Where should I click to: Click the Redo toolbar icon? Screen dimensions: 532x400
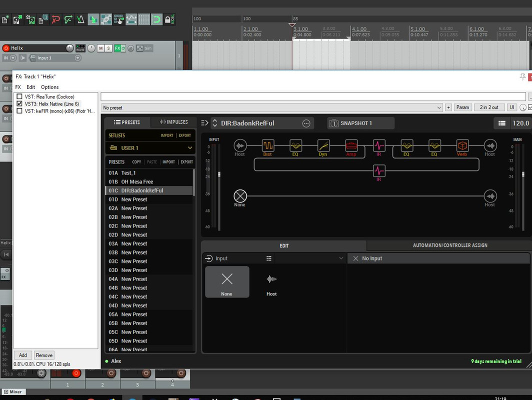(68, 19)
